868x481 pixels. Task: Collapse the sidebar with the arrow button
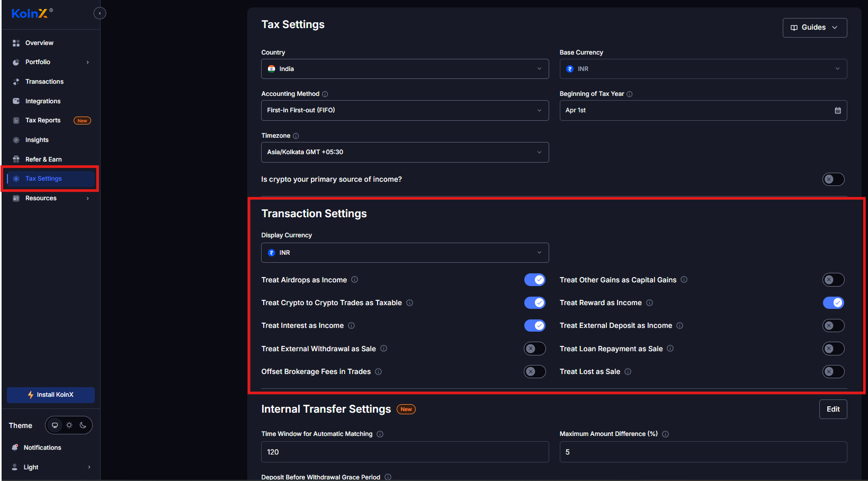[x=100, y=13]
